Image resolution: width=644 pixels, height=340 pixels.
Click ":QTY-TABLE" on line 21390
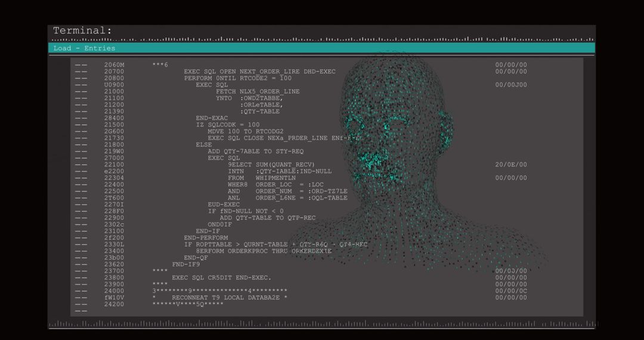tap(260, 112)
